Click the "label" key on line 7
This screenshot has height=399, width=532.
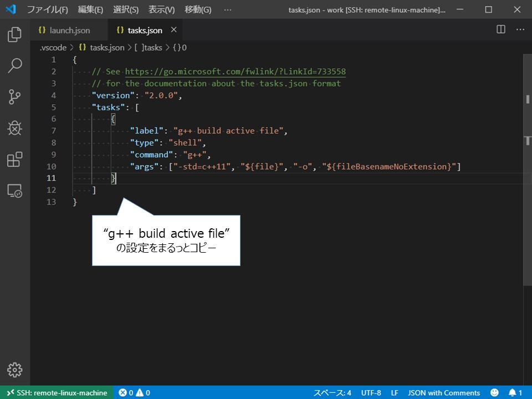[147, 131]
